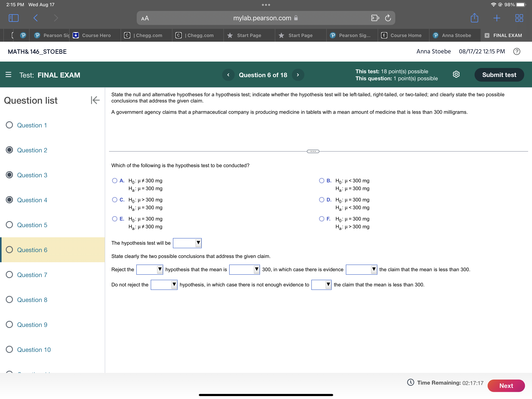Click the help question mark icon
The image size is (532, 399).
click(516, 51)
